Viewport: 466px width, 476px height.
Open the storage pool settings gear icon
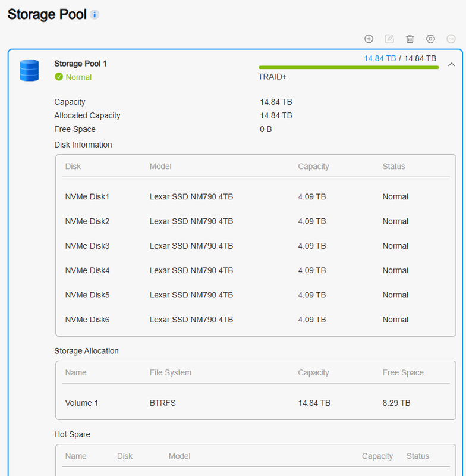(430, 39)
